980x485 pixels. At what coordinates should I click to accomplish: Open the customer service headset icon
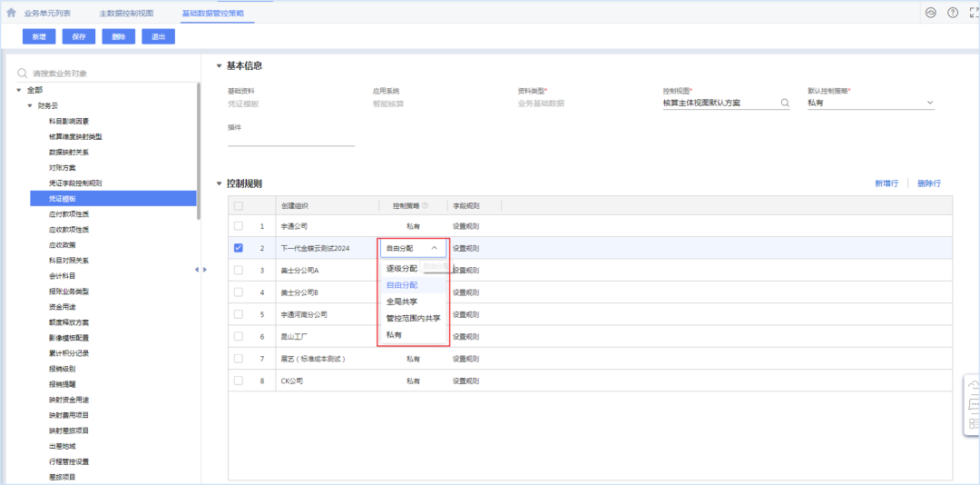tap(931, 13)
